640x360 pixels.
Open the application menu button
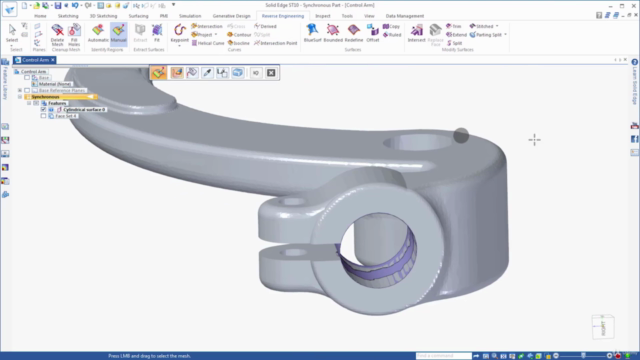click(9, 9)
